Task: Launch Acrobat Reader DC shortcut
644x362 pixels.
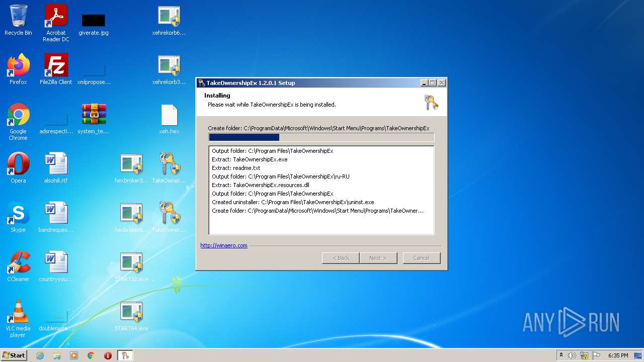Action: (56, 23)
